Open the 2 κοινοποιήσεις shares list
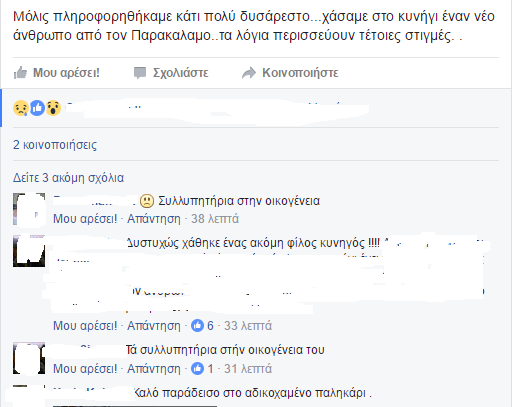The image size is (512, 407). pos(55,145)
